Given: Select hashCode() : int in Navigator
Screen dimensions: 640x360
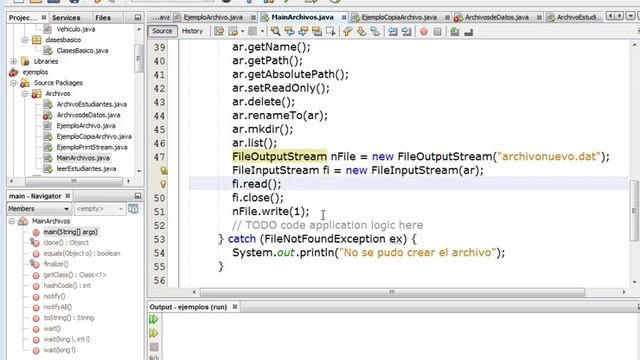Looking at the screenshot, I should pyautogui.click(x=67, y=286).
